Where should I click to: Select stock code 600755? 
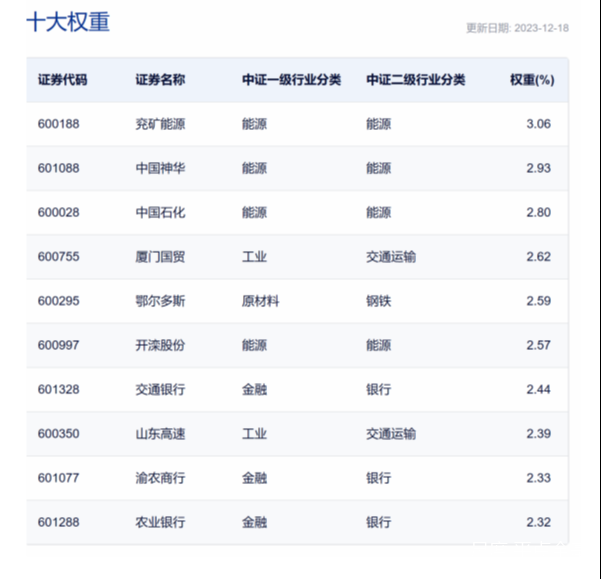click(59, 256)
